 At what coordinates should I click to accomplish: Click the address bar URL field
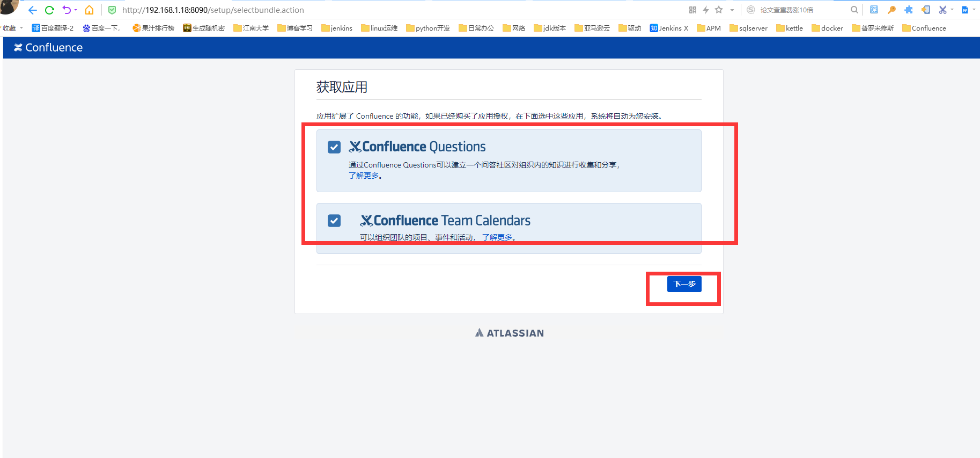[397, 10]
